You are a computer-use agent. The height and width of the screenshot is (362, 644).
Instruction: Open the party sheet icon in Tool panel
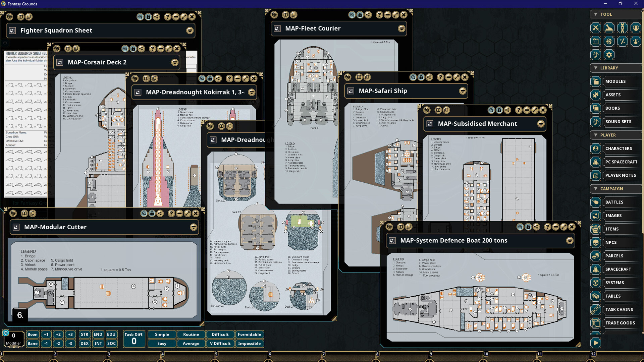pos(636,28)
